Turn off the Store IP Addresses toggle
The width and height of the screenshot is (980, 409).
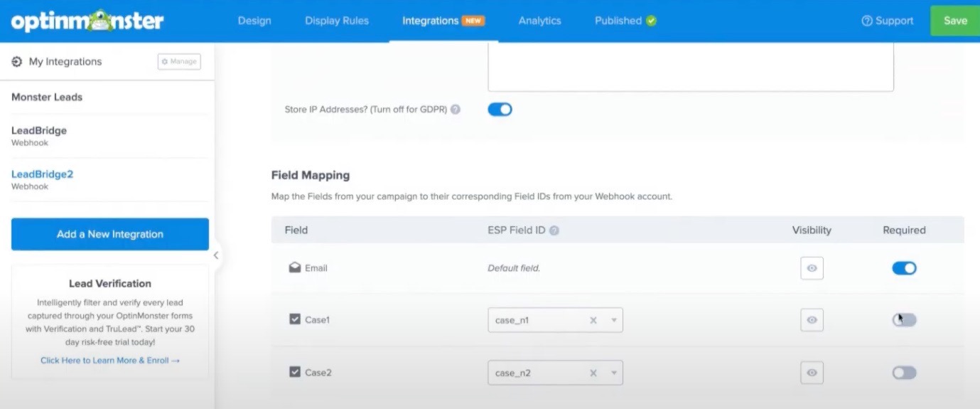click(x=500, y=110)
